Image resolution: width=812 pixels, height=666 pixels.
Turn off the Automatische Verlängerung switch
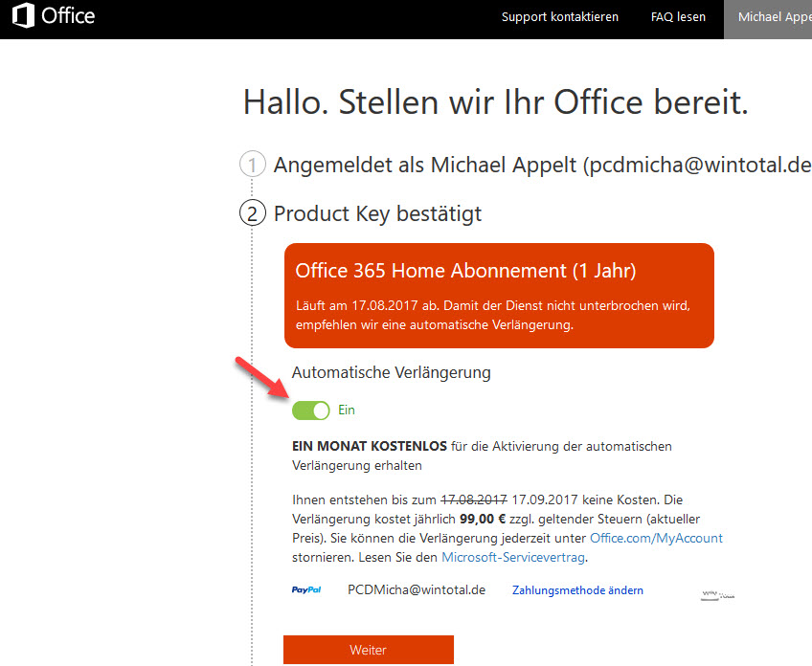310,410
